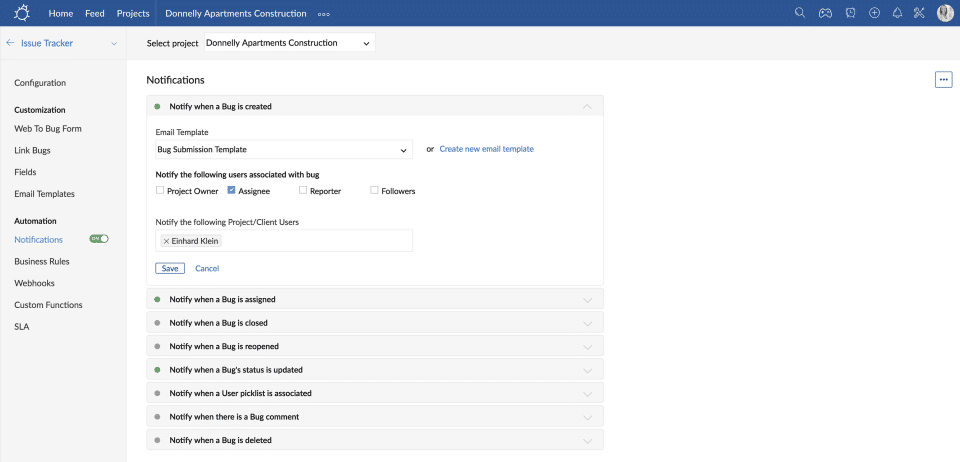Expand Notify when a Bug is closed

[375, 323]
